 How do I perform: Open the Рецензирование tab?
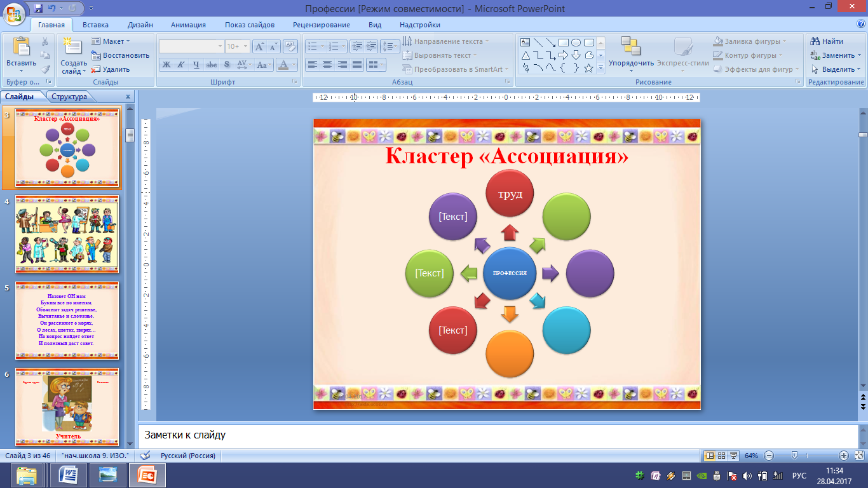click(322, 25)
